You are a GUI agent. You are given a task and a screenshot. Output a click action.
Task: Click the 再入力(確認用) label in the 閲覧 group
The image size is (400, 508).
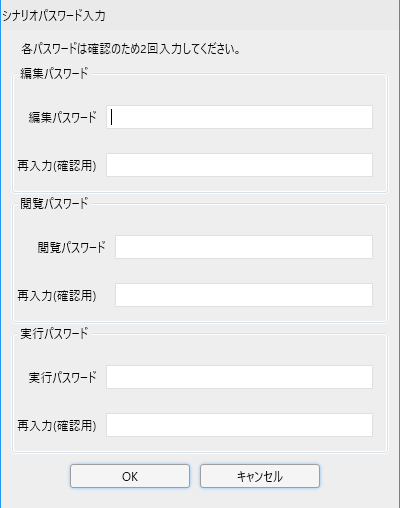tap(57, 296)
